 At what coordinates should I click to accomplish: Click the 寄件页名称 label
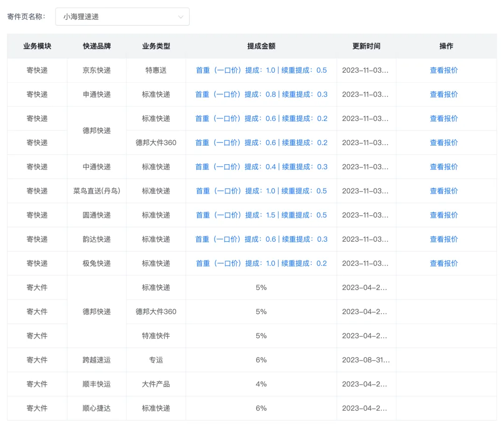26,17
